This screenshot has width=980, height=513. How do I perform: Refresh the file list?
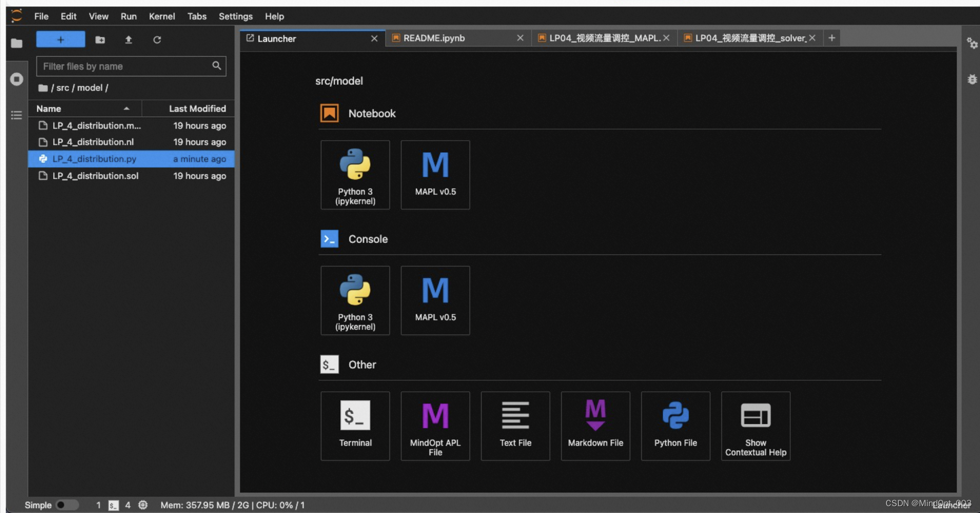coord(157,40)
